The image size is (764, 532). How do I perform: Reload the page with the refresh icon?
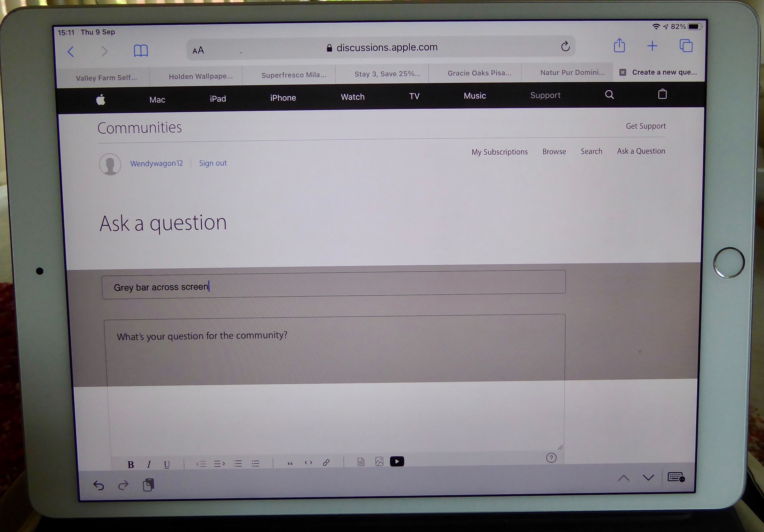565,46
